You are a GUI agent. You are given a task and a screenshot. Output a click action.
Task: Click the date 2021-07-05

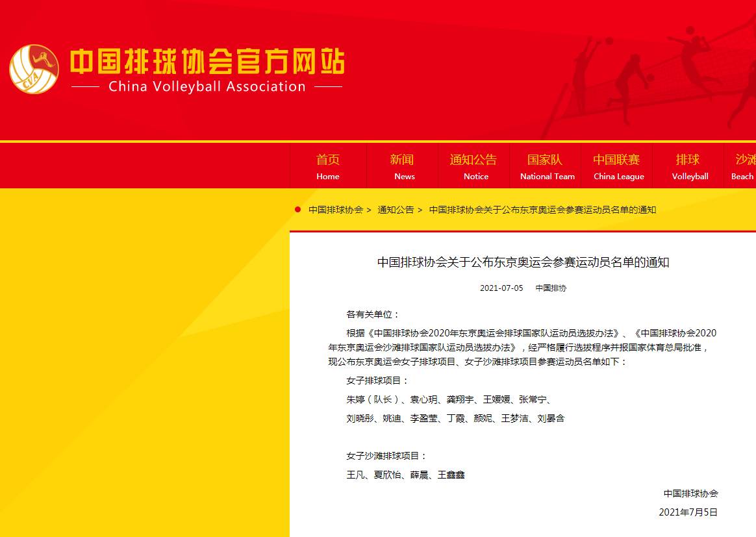click(501, 288)
